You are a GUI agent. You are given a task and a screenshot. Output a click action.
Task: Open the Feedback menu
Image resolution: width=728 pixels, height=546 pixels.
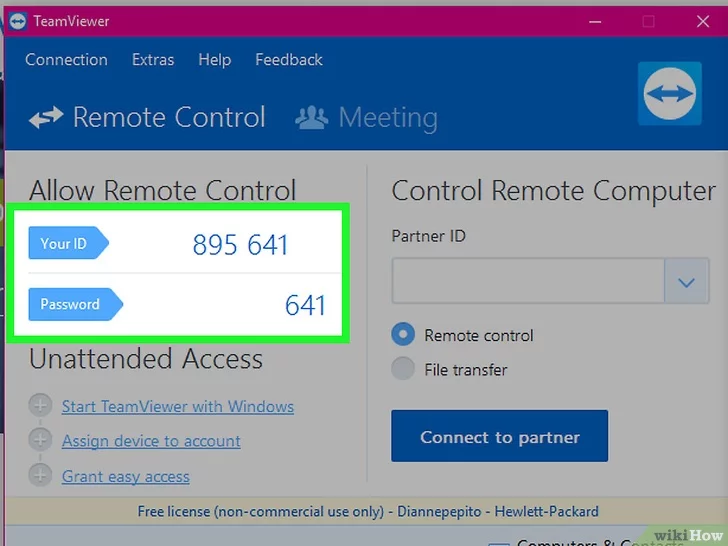289,60
